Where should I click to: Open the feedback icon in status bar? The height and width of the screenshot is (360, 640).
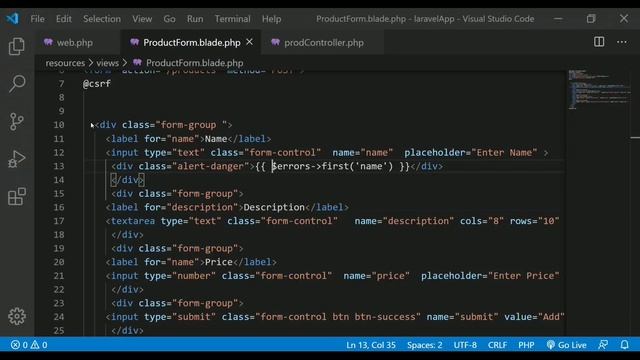tap(603, 345)
